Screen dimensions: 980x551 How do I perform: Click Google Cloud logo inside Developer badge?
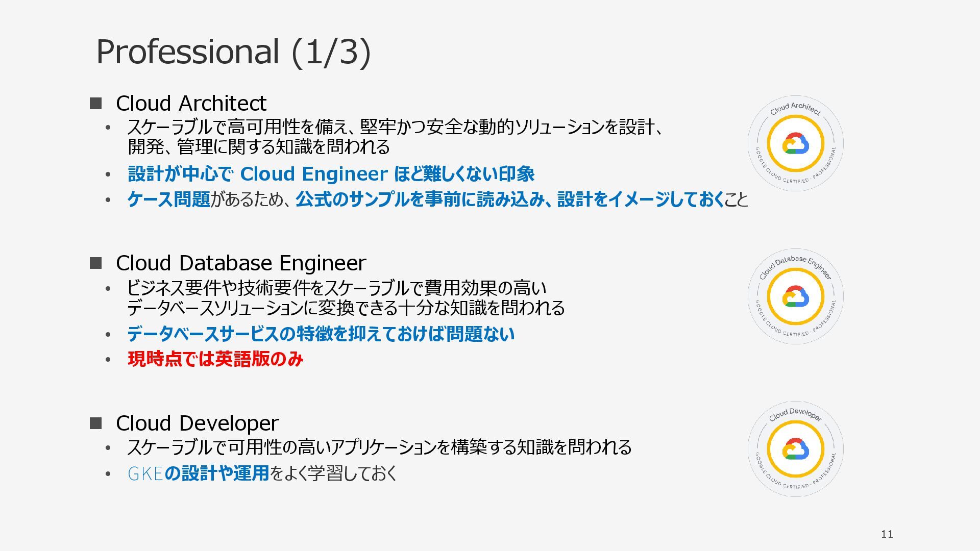click(795, 449)
